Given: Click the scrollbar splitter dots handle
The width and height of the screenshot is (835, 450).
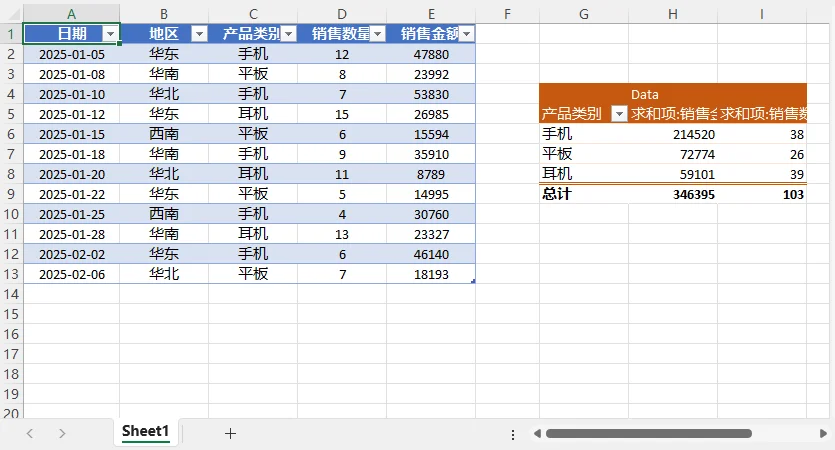Looking at the screenshot, I should coord(513,435).
